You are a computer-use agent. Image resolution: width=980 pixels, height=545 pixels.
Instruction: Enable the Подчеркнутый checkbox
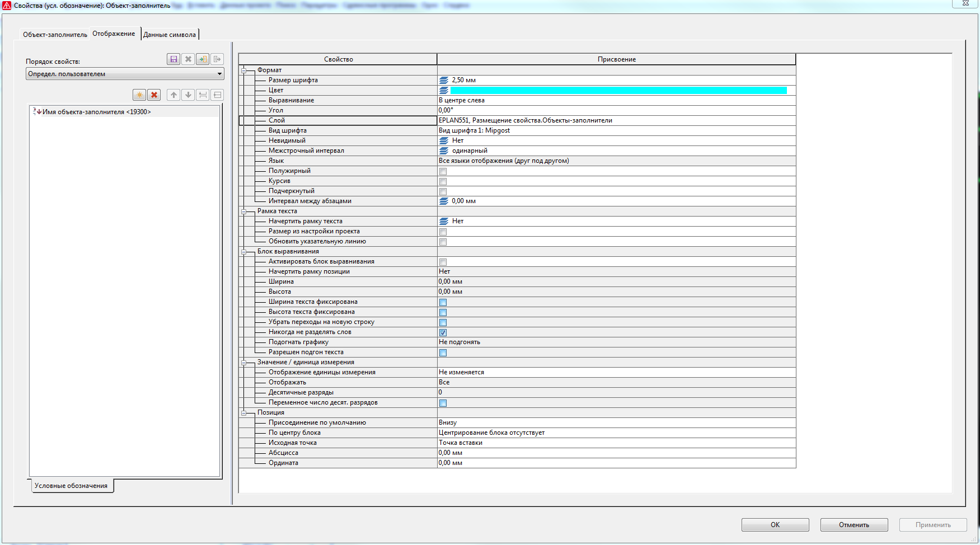(x=443, y=191)
